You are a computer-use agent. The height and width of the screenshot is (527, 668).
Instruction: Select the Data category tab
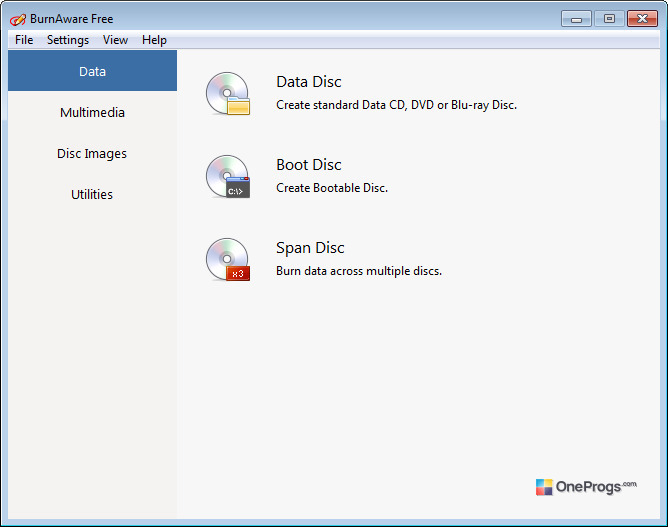[x=92, y=71]
